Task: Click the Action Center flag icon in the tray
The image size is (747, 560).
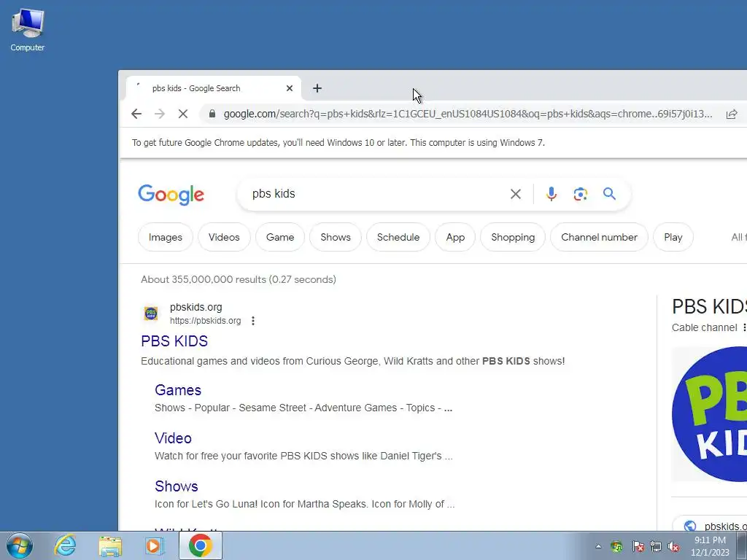Action: [638, 546]
